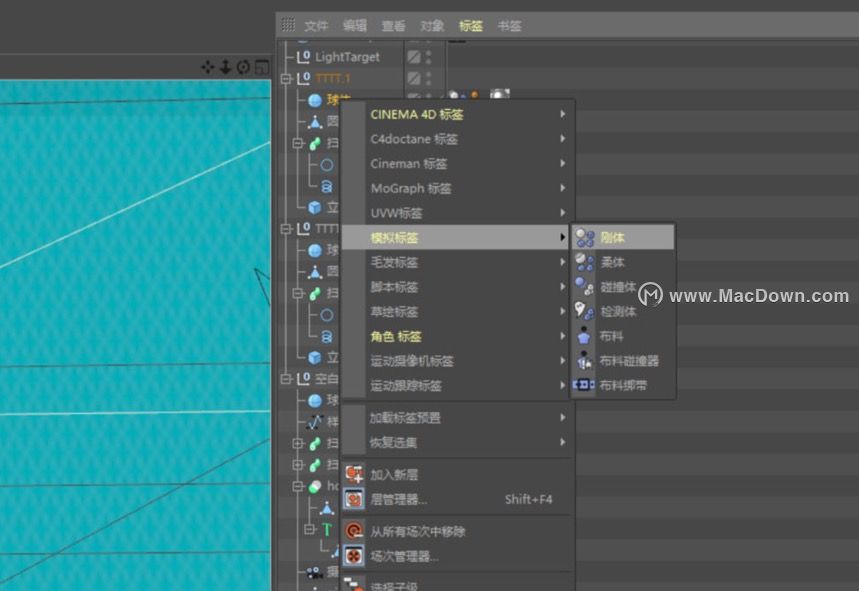Open C4doctane 标签 submenu

457,139
